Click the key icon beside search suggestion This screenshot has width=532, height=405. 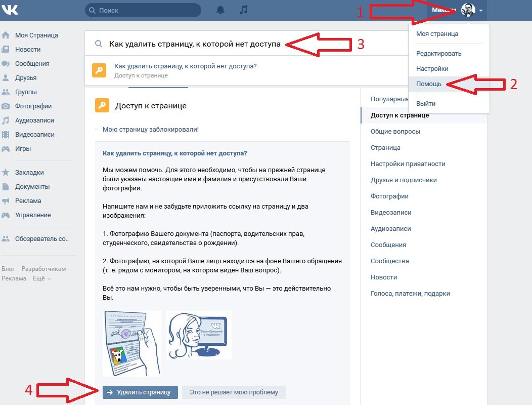point(99,70)
